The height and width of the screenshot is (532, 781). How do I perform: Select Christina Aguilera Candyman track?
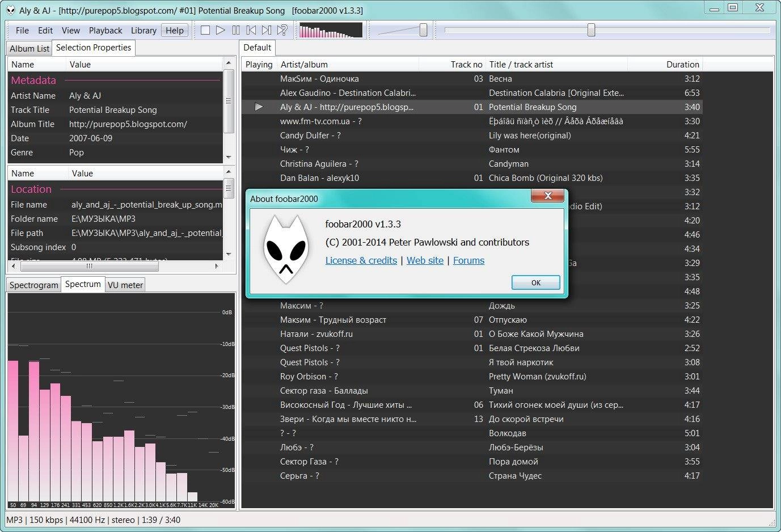[x=472, y=164]
